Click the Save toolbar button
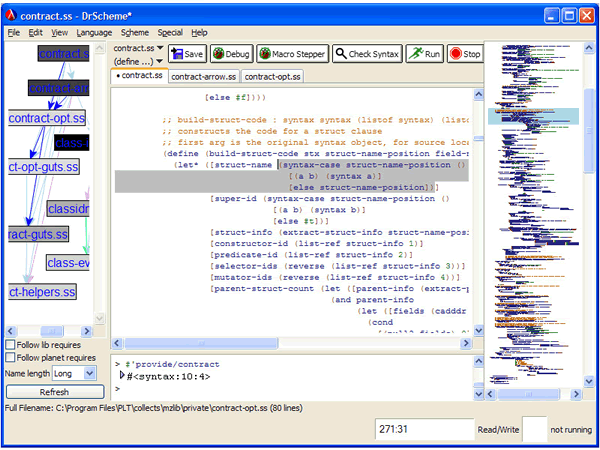This screenshot has height=450, width=600. coord(187,54)
